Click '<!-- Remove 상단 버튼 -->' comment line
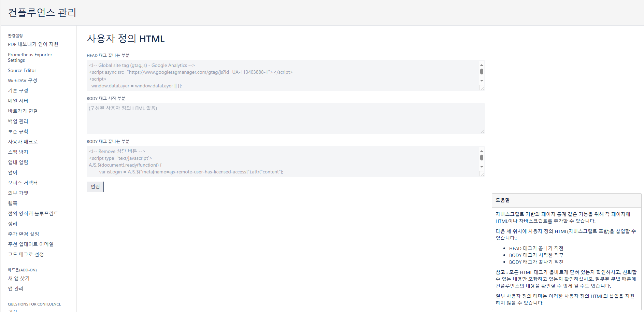 (x=117, y=151)
